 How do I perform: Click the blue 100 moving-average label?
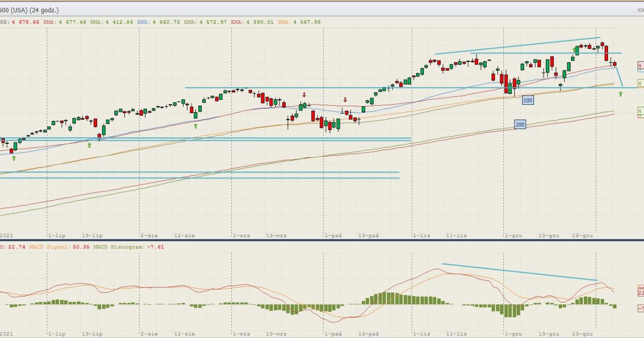528,100
